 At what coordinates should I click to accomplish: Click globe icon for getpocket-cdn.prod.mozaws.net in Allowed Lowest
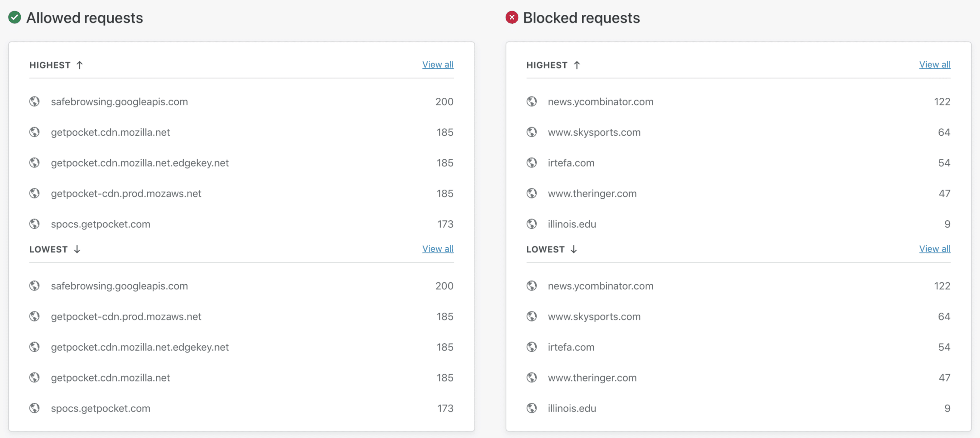click(34, 317)
